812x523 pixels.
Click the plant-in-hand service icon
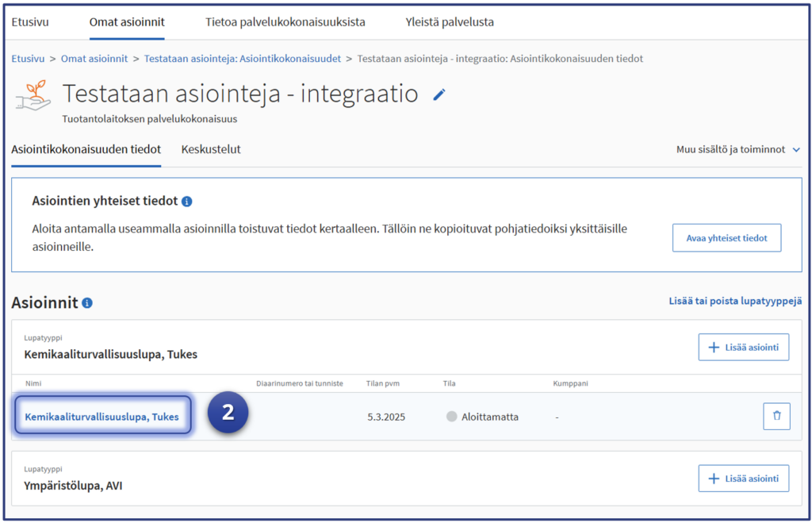(33, 96)
